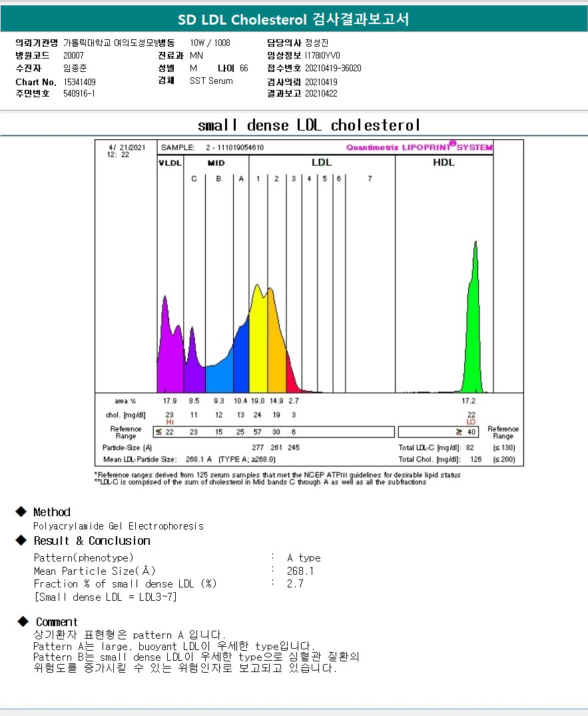Click the 검사의뢰 date "20210419"
588x716 pixels.
[x=322, y=82]
